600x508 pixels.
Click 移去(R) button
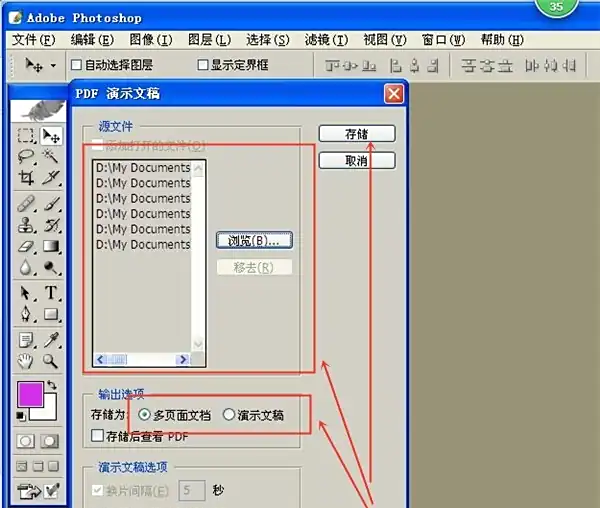[254, 267]
